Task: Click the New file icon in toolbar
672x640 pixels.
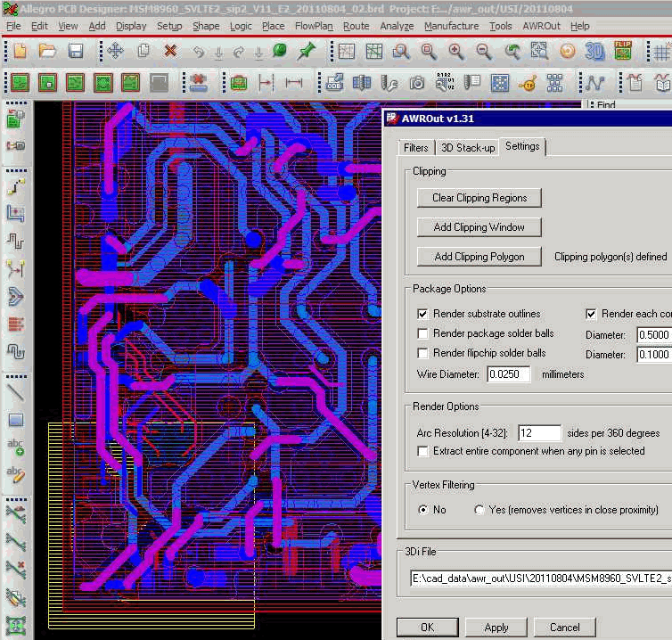Action: click(19, 51)
